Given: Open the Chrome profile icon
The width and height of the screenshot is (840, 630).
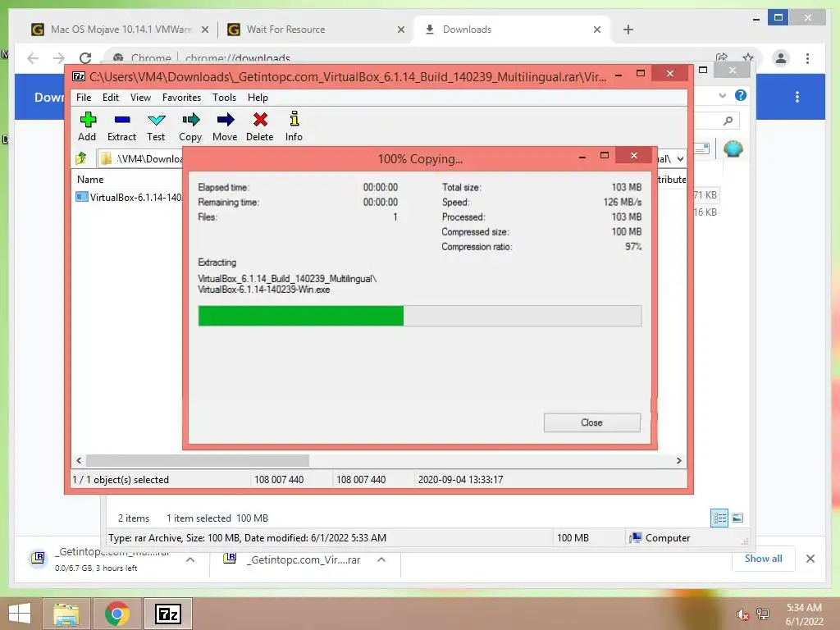Looking at the screenshot, I should pos(781,58).
